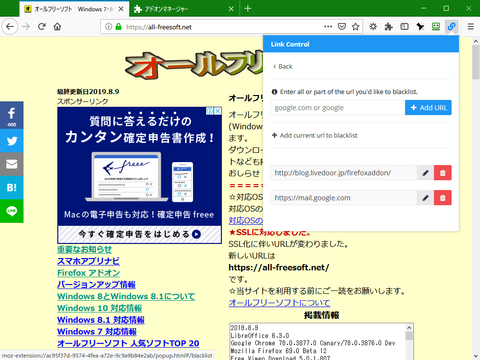This screenshot has width=480, height=360.
Task: Open the Firefox hamburger menu
Action: click(x=470, y=27)
